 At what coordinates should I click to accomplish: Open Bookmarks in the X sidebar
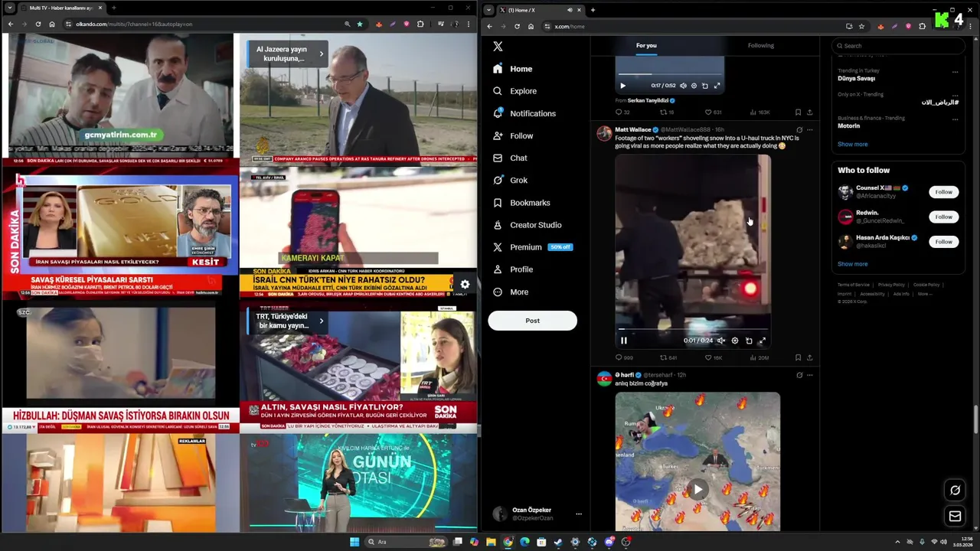coord(521,203)
